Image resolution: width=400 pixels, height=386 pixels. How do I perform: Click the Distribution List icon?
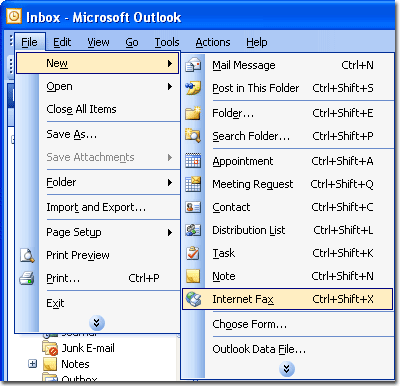[193, 230]
